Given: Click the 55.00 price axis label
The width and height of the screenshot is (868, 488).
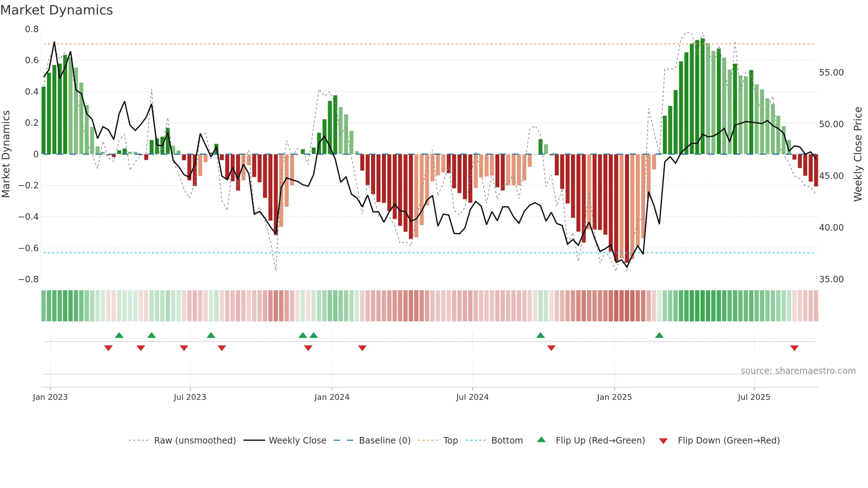Looking at the screenshot, I should (831, 73).
